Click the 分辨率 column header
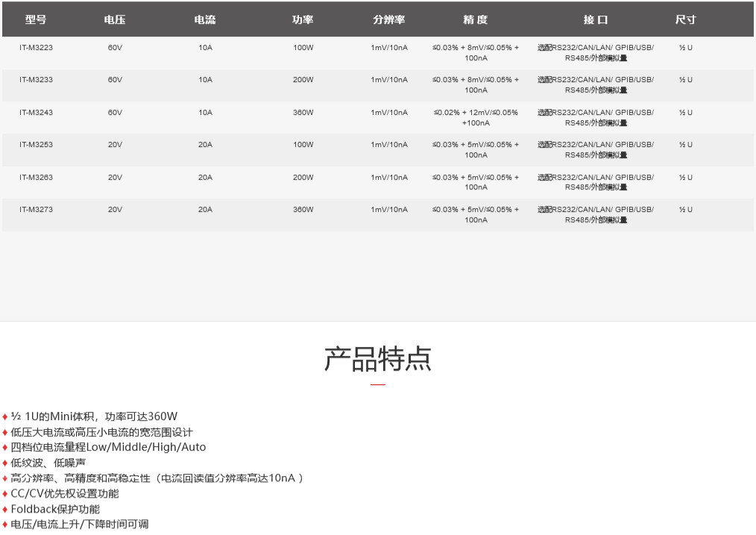The width and height of the screenshot is (756, 535). [389, 20]
